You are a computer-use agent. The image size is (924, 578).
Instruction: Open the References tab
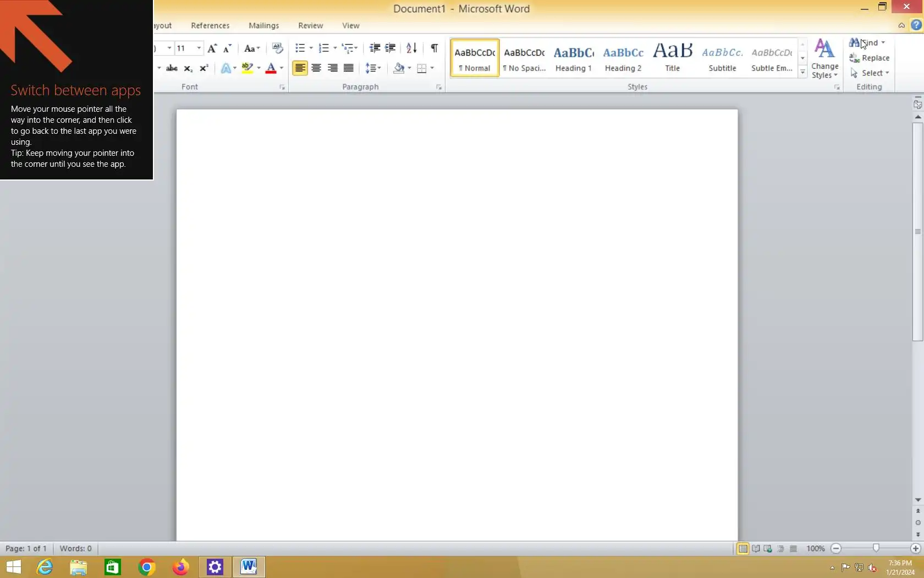pyautogui.click(x=210, y=25)
